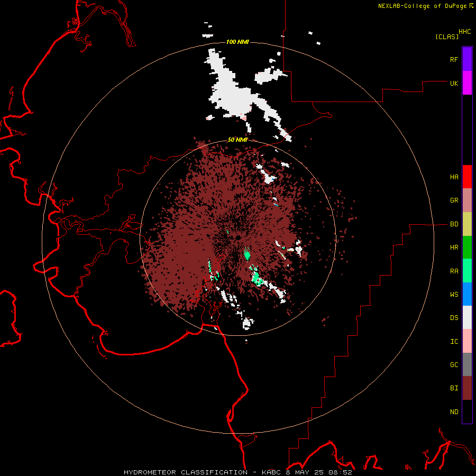Click the radar site center point
476x476 pixels.
coord(239,237)
